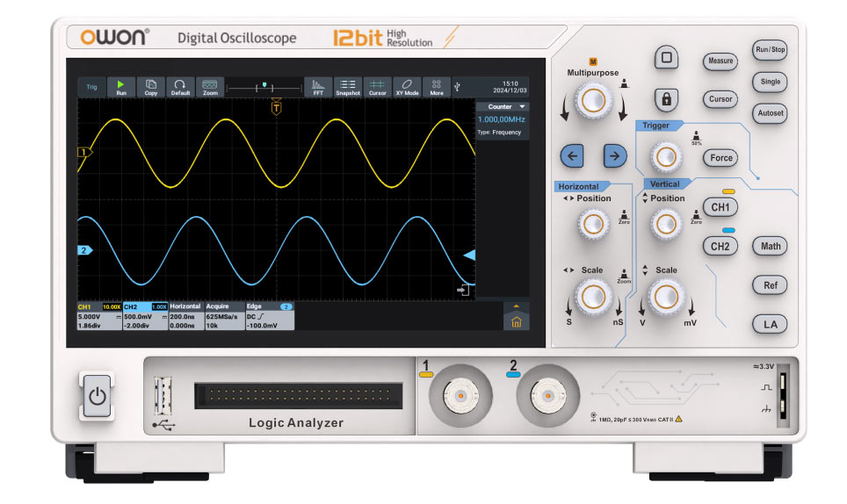Image resolution: width=847 pixels, height=504 pixels.
Task: Tap the Trig status indicator
Action: (92, 87)
